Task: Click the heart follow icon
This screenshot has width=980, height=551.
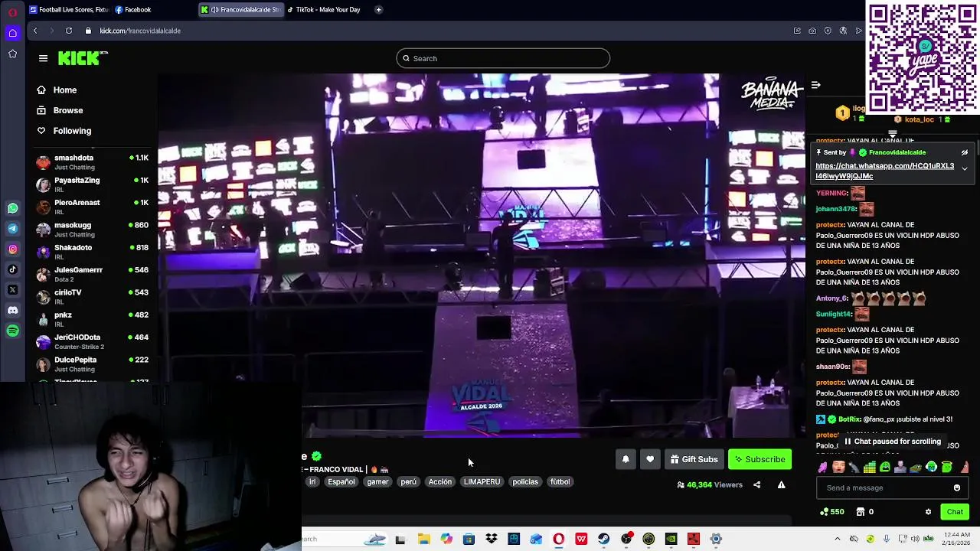Action: 650,459
